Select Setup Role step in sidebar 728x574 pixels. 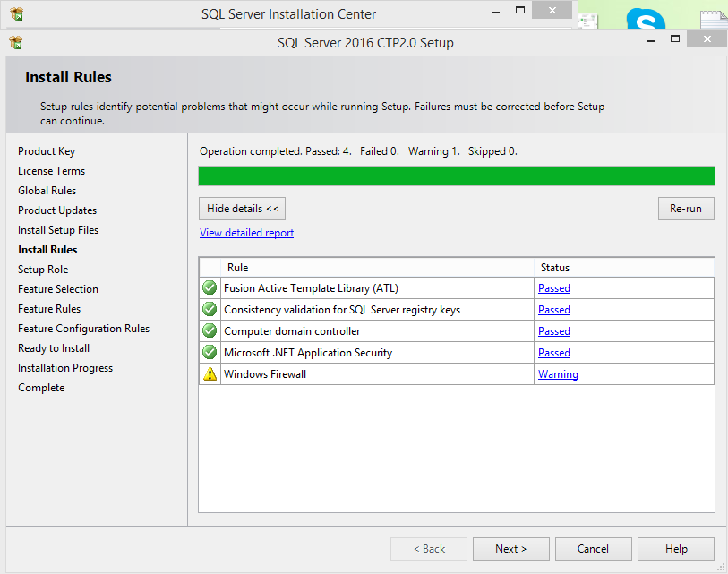[x=43, y=270]
